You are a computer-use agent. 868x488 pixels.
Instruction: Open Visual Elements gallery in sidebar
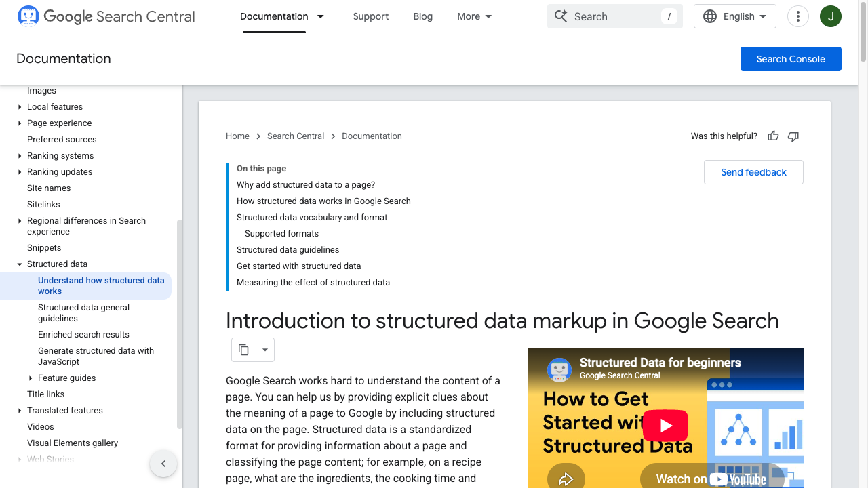tap(73, 443)
